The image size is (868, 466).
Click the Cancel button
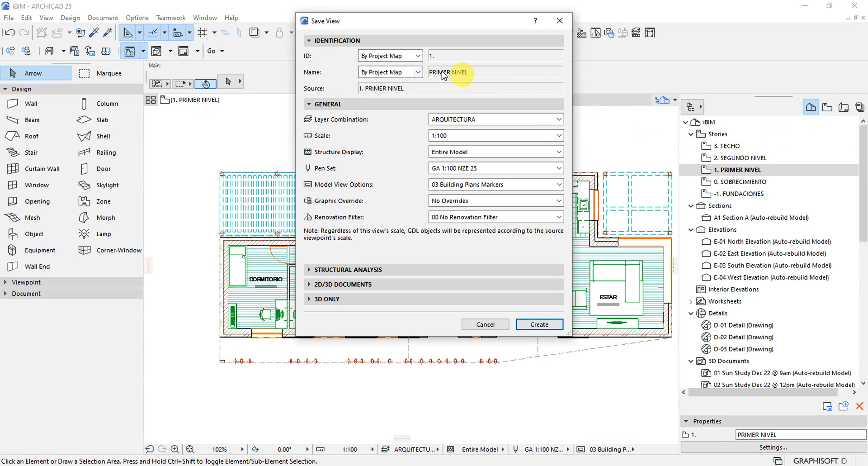pyautogui.click(x=485, y=324)
